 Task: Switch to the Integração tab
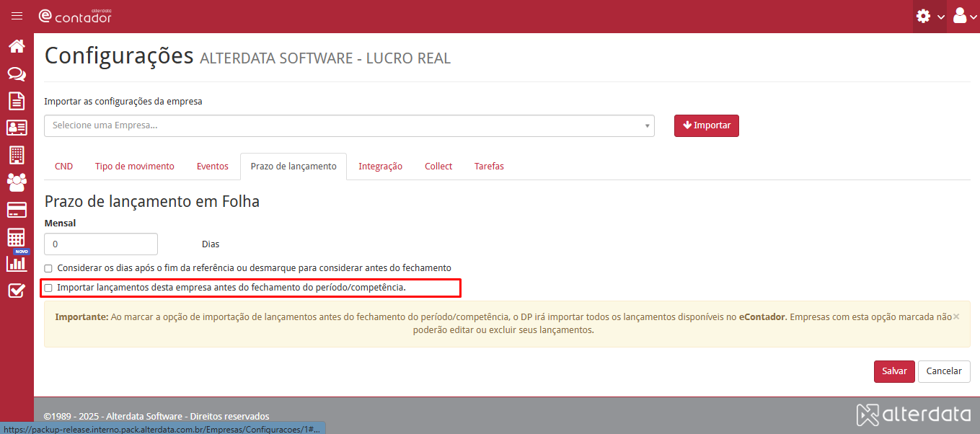(380, 166)
